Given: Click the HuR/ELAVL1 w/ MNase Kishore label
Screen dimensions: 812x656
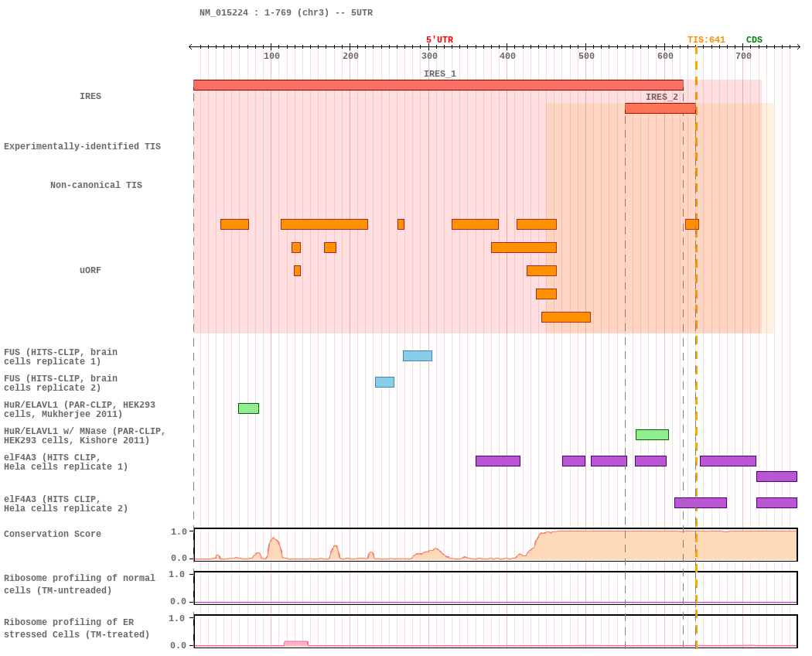Looking at the screenshot, I should click(84, 436).
